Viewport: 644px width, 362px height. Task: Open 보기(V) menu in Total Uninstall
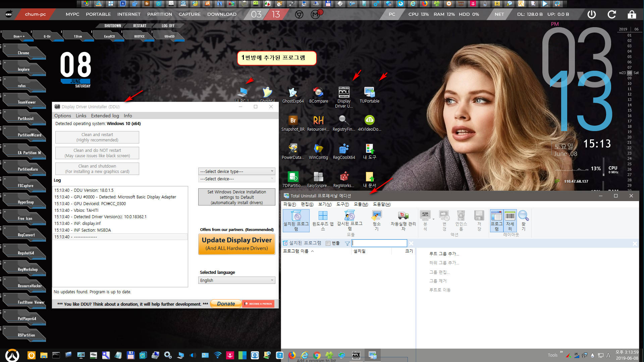pyautogui.click(x=325, y=204)
